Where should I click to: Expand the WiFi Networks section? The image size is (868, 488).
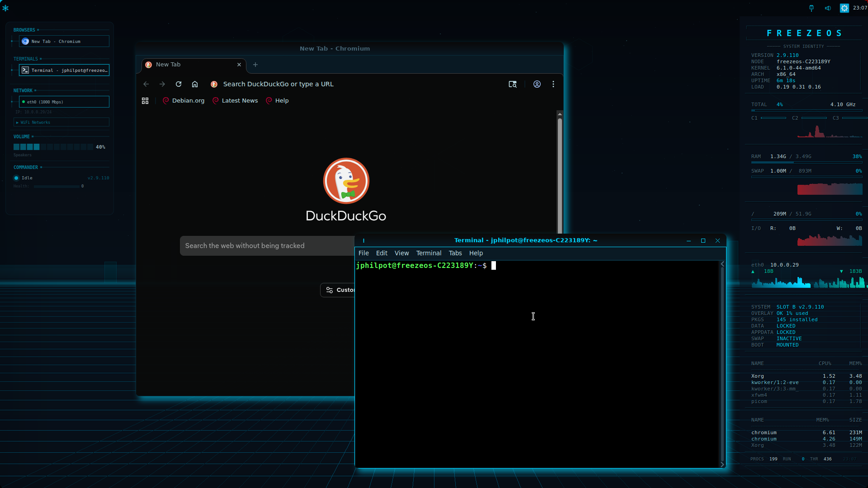(x=61, y=122)
